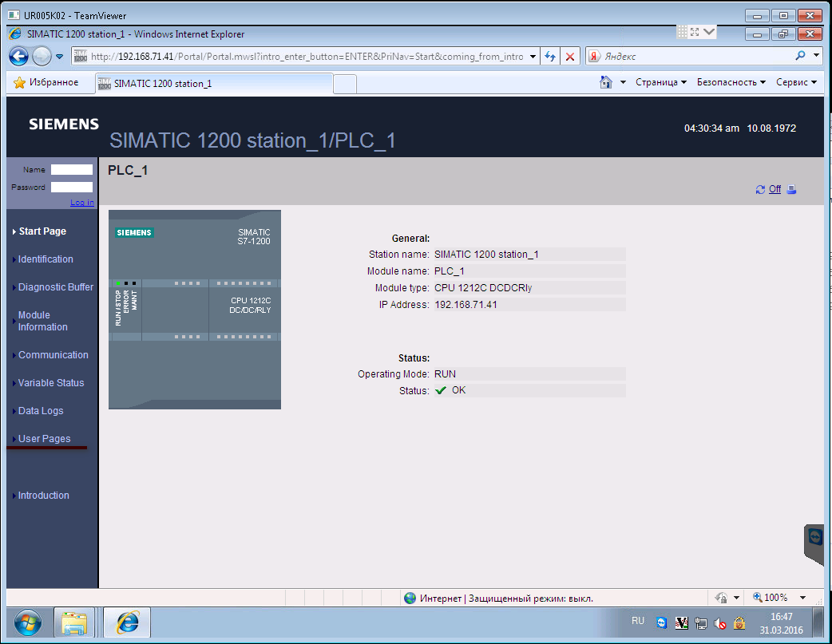
Task: Click the Favorites star Избранное
Action: coord(46,82)
